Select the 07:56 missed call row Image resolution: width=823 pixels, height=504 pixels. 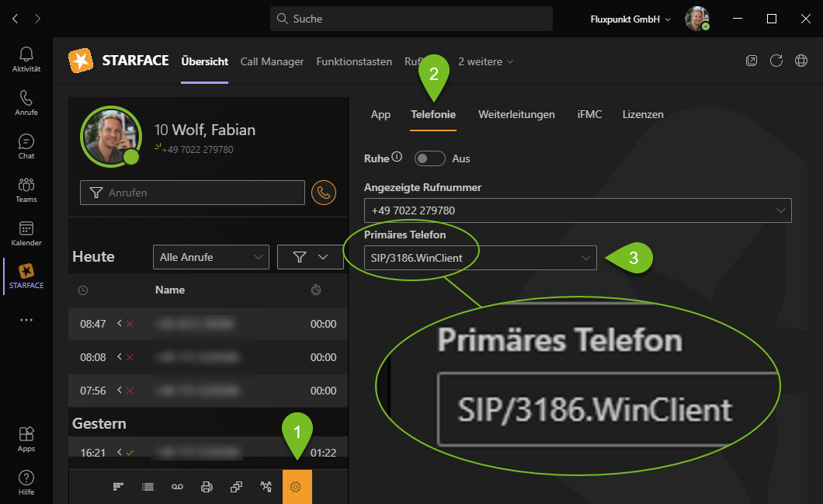click(x=208, y=391)
